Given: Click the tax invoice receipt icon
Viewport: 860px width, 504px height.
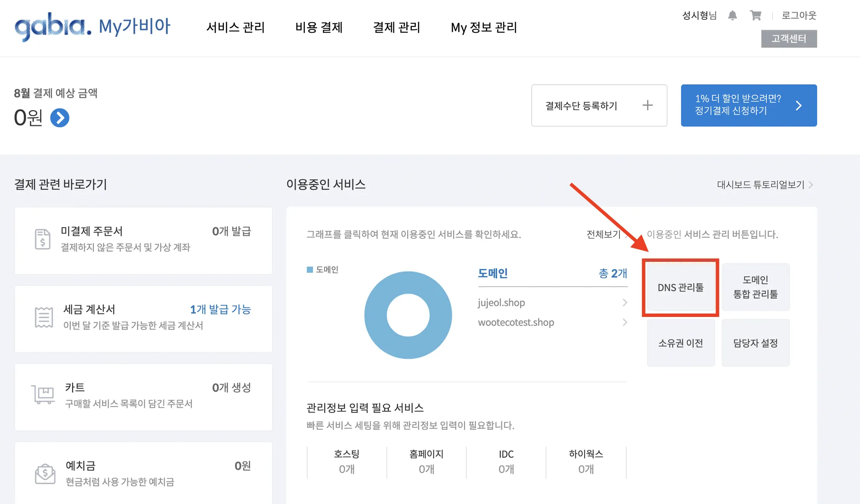Looking at the screenshot, I should tap(44, 317).
